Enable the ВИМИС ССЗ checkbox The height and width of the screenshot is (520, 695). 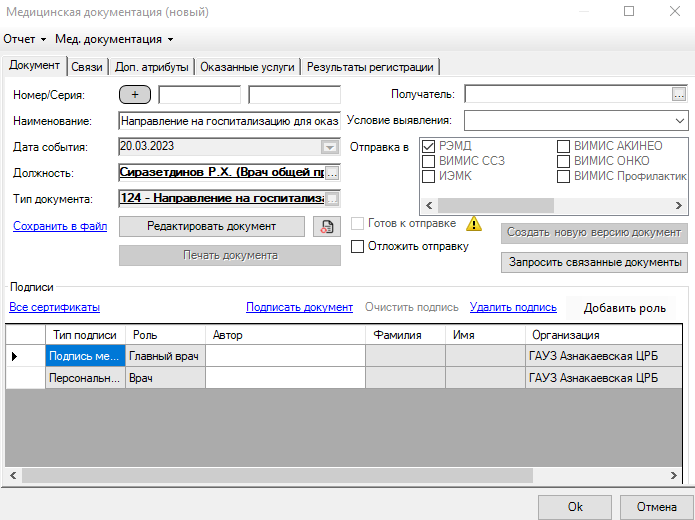pyautogui.click(x=429, y=161)
